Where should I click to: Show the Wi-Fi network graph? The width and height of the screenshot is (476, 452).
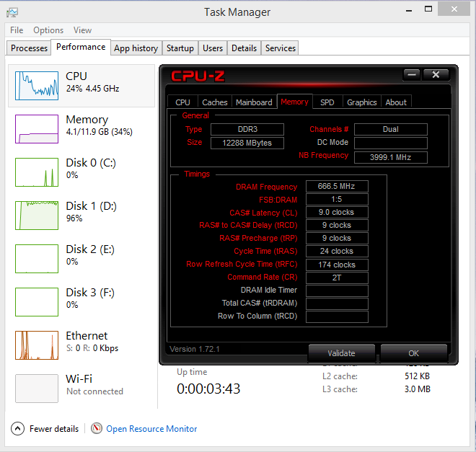click(x=37, y=389)
